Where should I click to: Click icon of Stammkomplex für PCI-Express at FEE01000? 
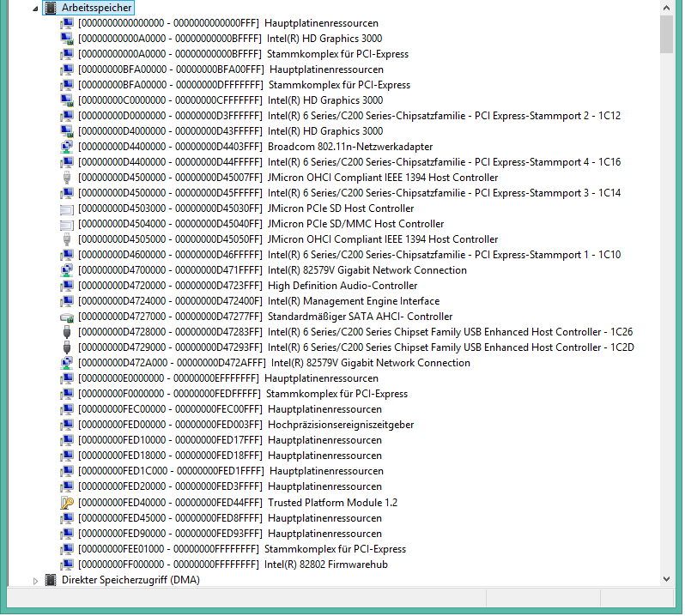pos(67,550)
